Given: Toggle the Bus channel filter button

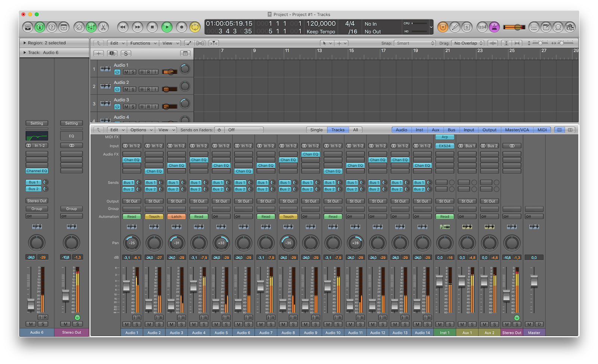Looking at the screenshot, I should point(451,130).
